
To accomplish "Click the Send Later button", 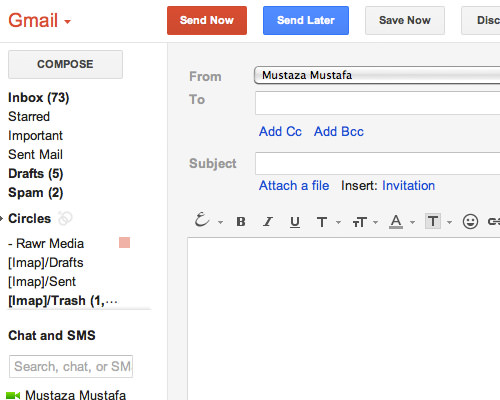I will pyautogui.click(x=306, y=20).
